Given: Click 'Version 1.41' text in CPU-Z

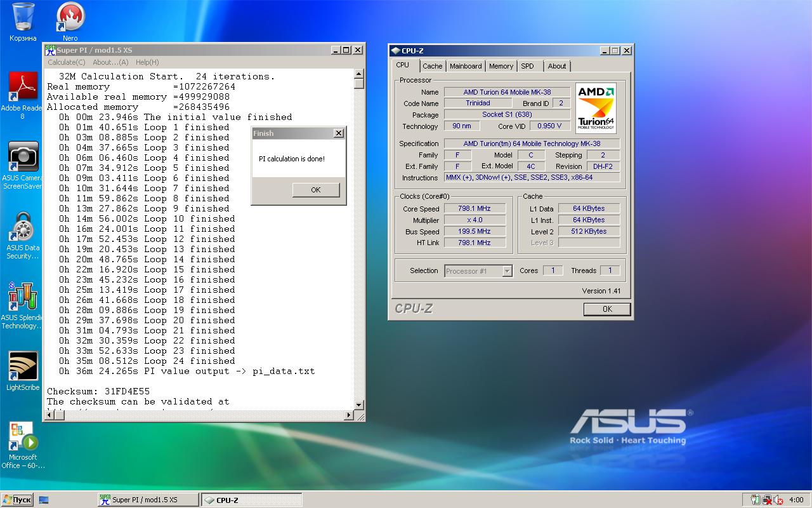Looking at the screenshot, I should [601, 291].
